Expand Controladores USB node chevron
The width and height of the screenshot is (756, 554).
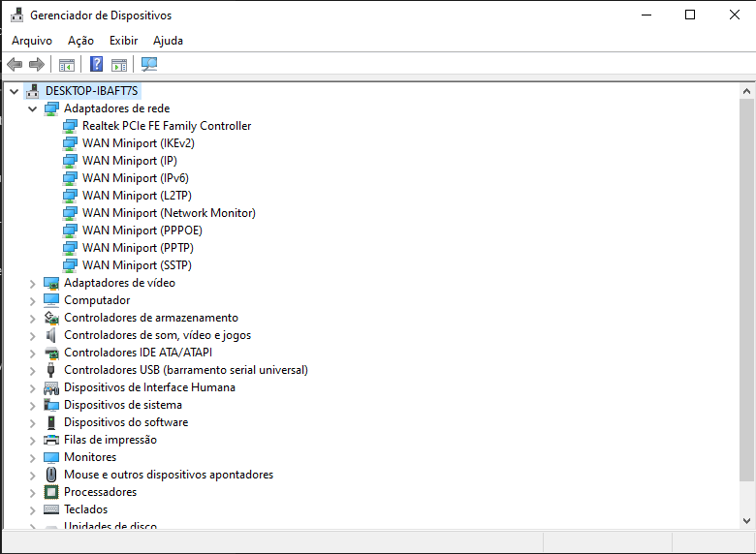(x=32, y=370)
